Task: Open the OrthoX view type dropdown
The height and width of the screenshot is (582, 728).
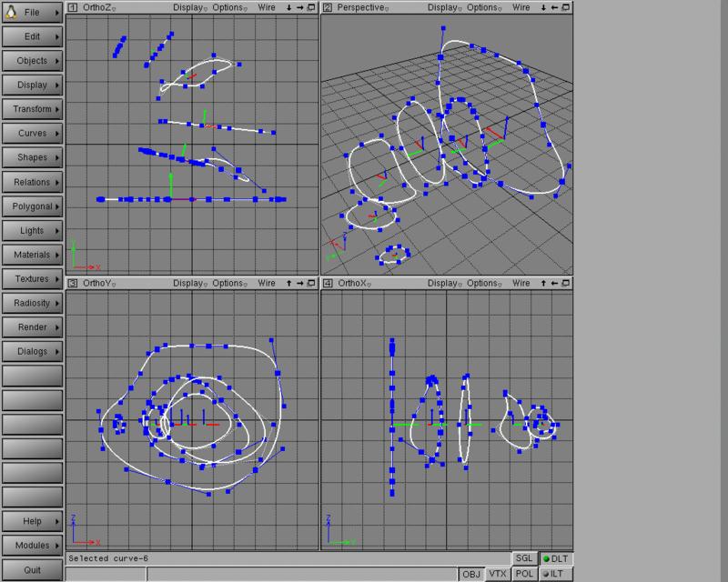Action: click(354, 283)
